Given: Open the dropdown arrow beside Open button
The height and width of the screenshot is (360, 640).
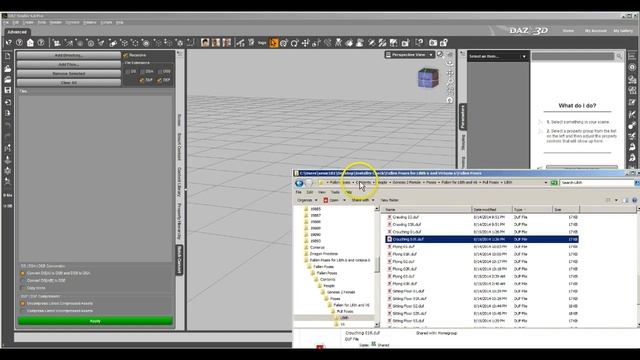Looking at the screenshot, I should [x=344, y=200].
